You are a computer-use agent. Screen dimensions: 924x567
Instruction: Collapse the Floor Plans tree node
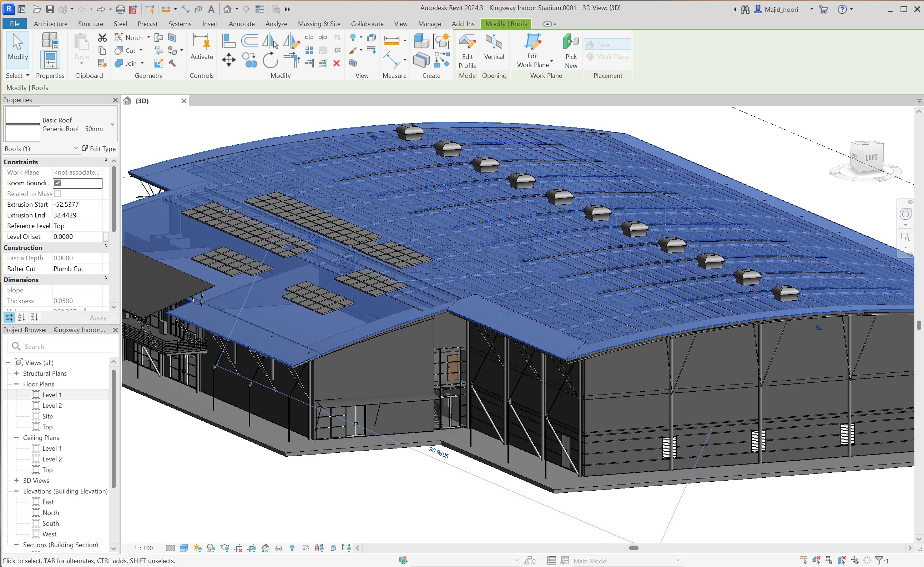[16, 384]
